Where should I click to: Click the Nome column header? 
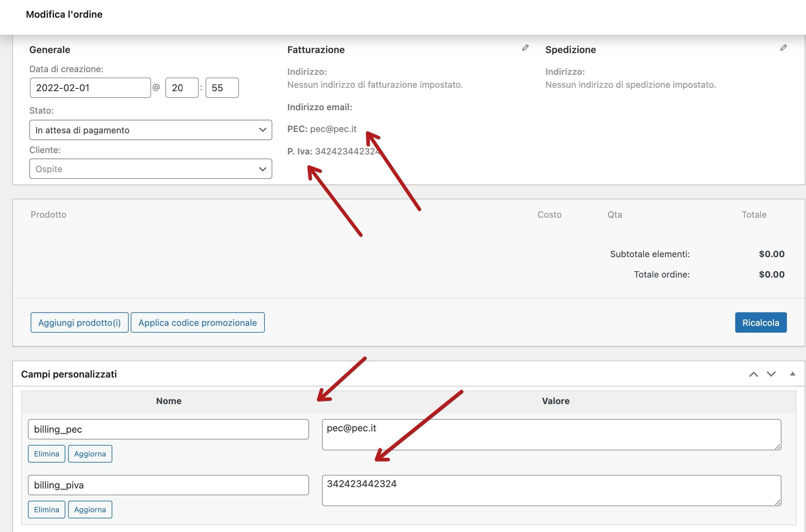[x=169, y=401]
